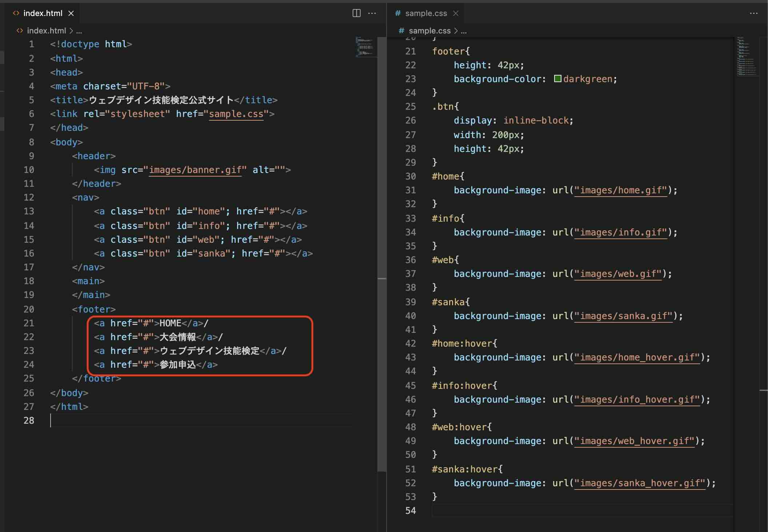Split the left editor to the right
The width and height of the screenshot is (768, 532).
357,13
